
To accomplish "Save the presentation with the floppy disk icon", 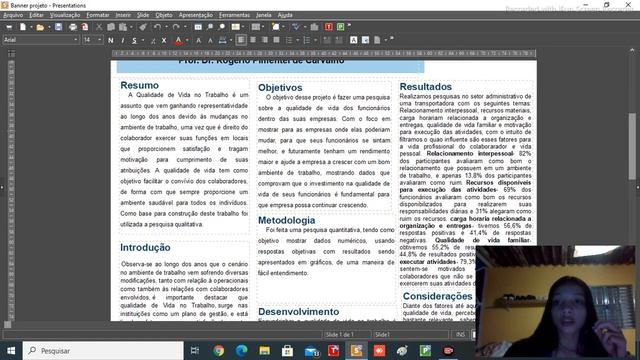I will pyautogui.click(x=58, y=27).
